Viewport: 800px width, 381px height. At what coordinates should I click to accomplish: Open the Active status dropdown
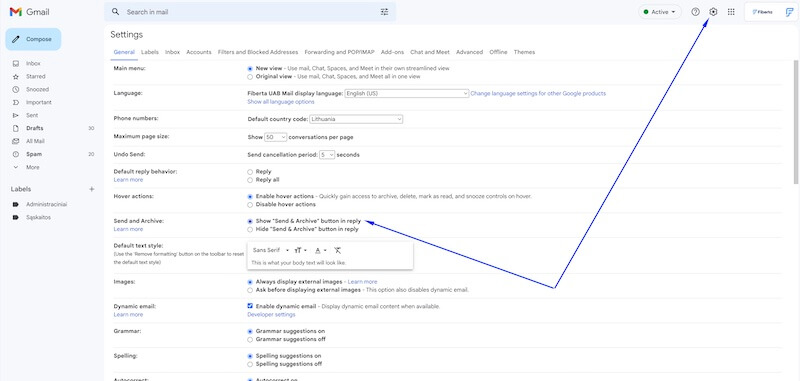coord(660,12)
